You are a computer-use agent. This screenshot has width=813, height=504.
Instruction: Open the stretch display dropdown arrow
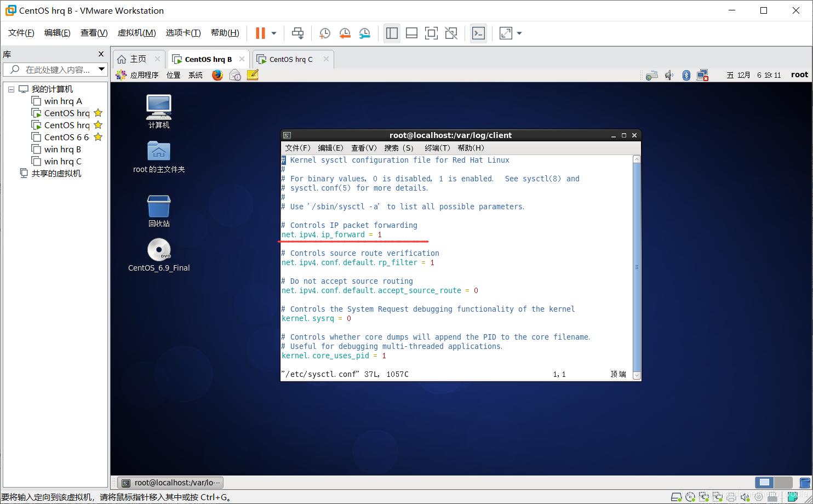pyautogui.click(x=519, y=33)
